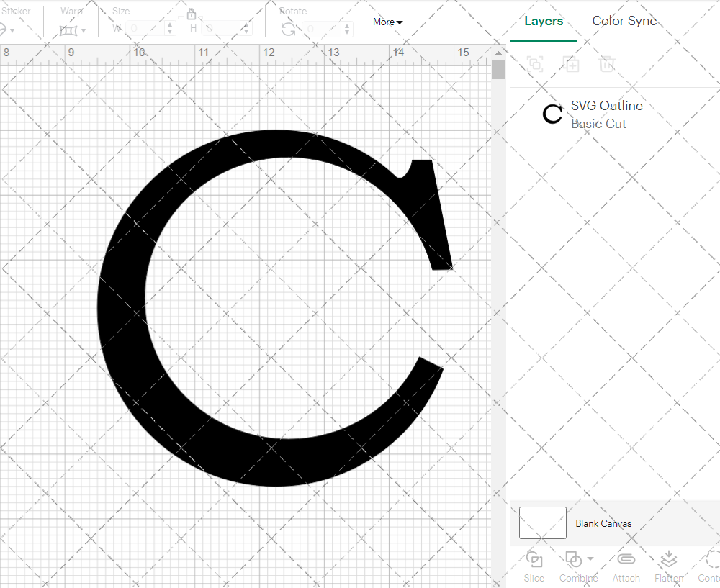Viewport: 720px width, 588px height.
Task: Click the Delete layer trash icon
Action: (x=607, y=64)
